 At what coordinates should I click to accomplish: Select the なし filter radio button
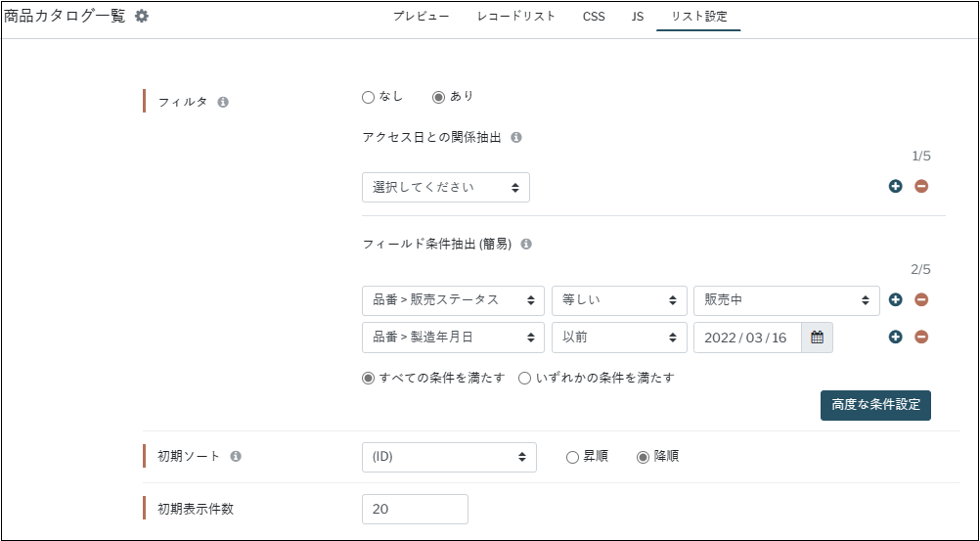[368, 97]
